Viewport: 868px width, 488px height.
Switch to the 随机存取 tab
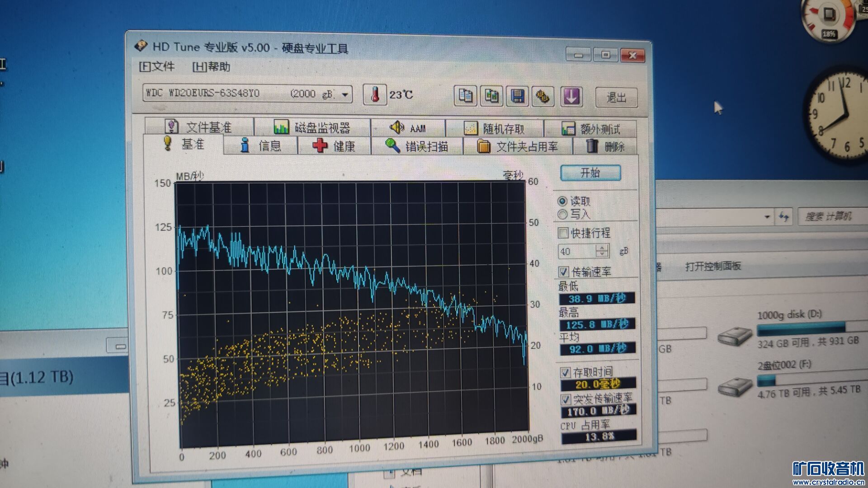(x=495, y=129)
